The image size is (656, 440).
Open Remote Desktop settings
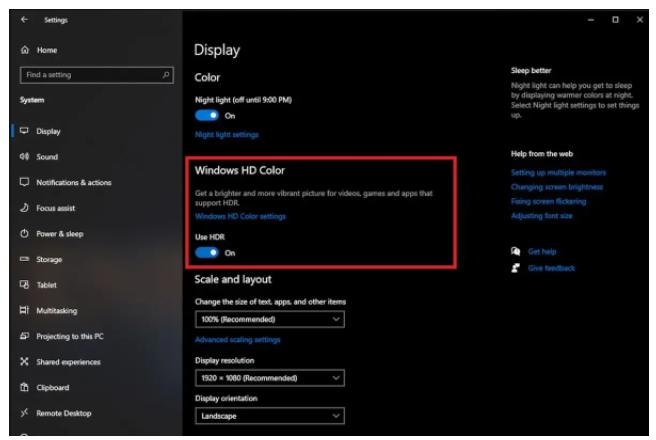(x=64, y=413)
